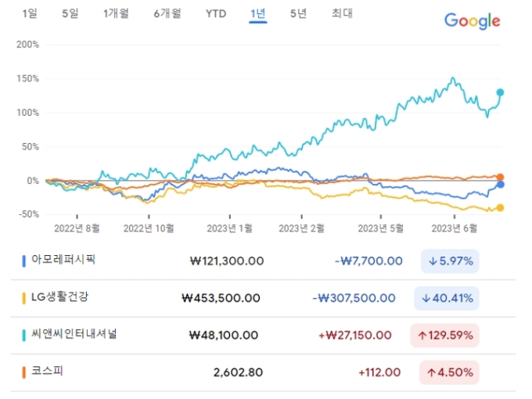Click the +₩27,150.00 change value

pyautogui.click(x=355, y=335)
